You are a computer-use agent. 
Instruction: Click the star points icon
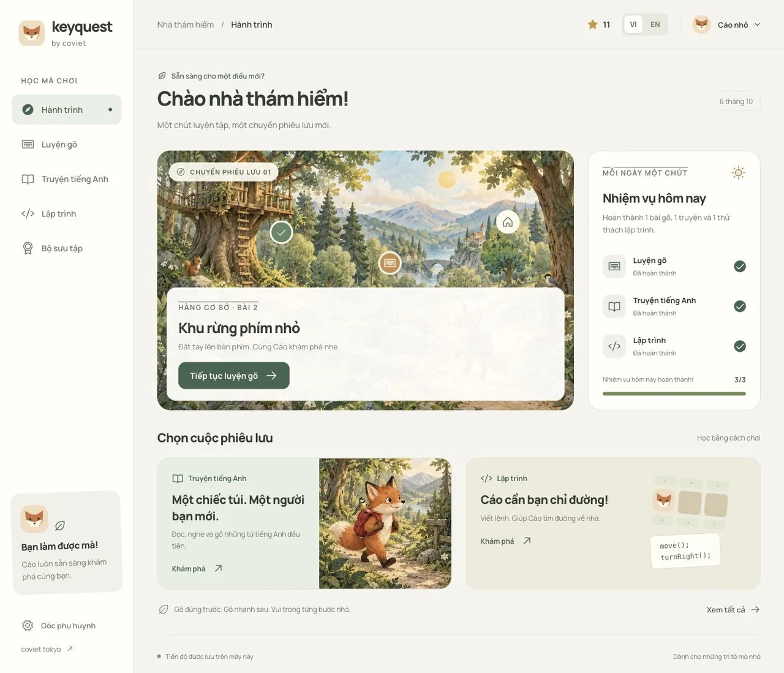click(x=592, y=25)
